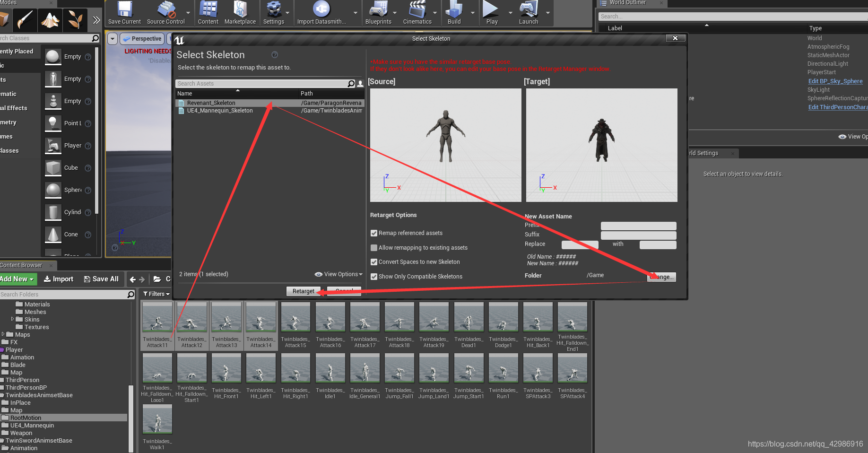Expand the Maps folder in tree
The width and height of the screenshot is (868, 453).
(3, 334)
